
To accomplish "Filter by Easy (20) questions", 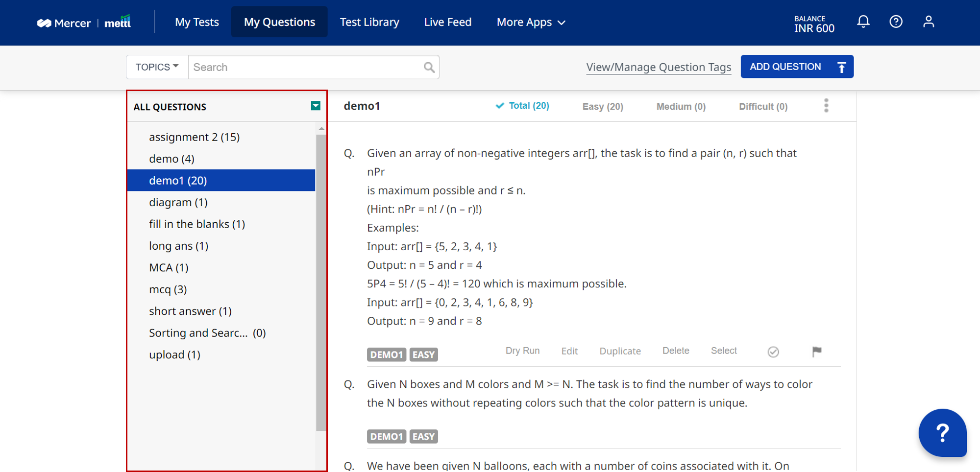I will [603, 106].
